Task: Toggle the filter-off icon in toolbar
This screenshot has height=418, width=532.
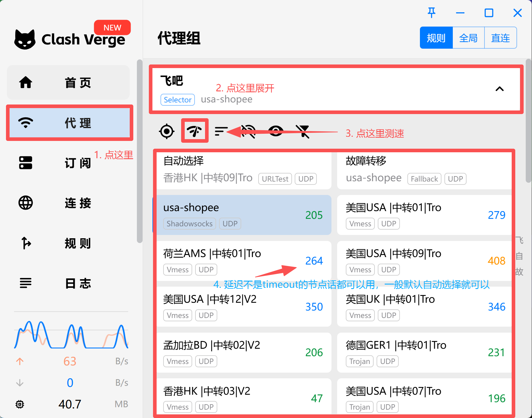Action: point(302,131)
